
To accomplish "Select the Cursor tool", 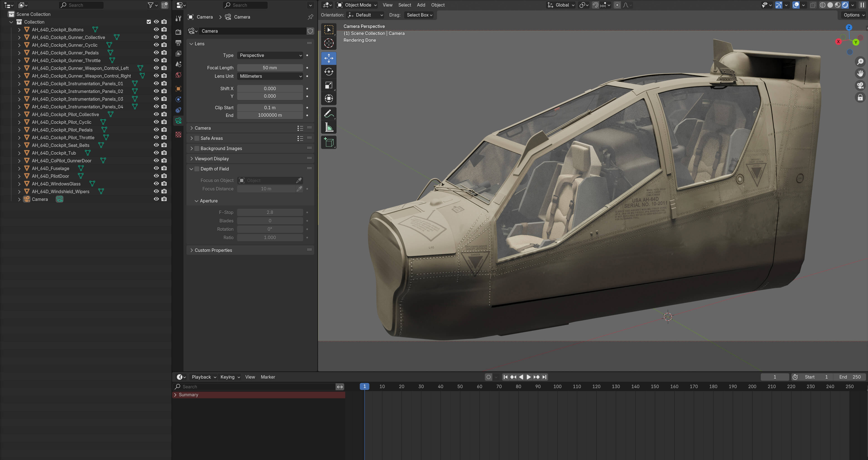I will 328,43.
